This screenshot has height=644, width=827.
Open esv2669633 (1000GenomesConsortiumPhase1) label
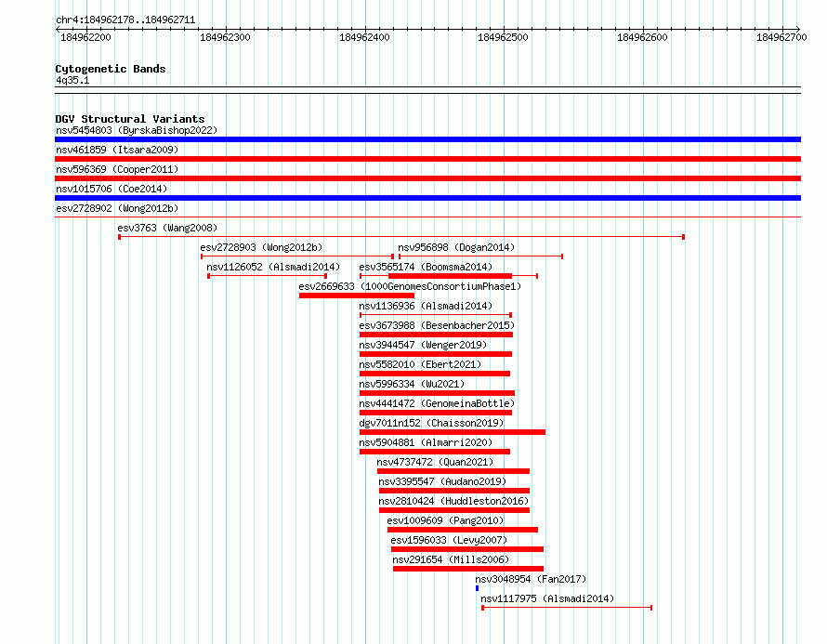410,286
